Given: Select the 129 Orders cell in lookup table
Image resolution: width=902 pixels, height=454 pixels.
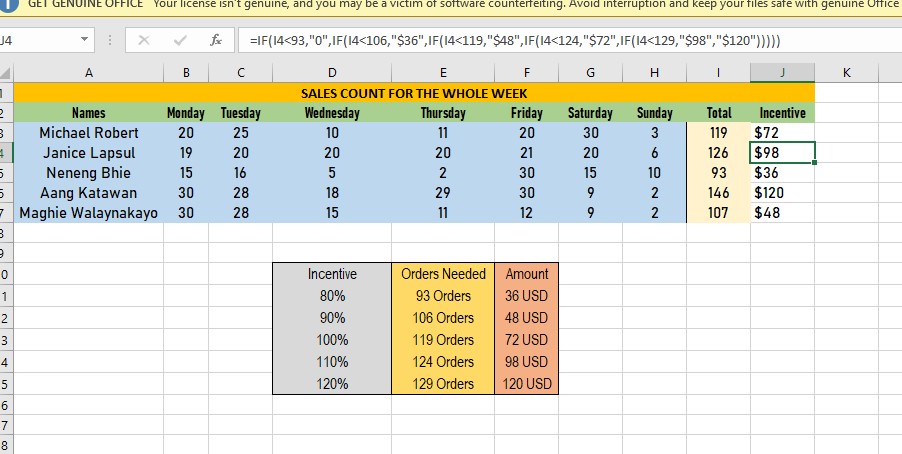Looking at the screenshot, I should click(443, 384).
